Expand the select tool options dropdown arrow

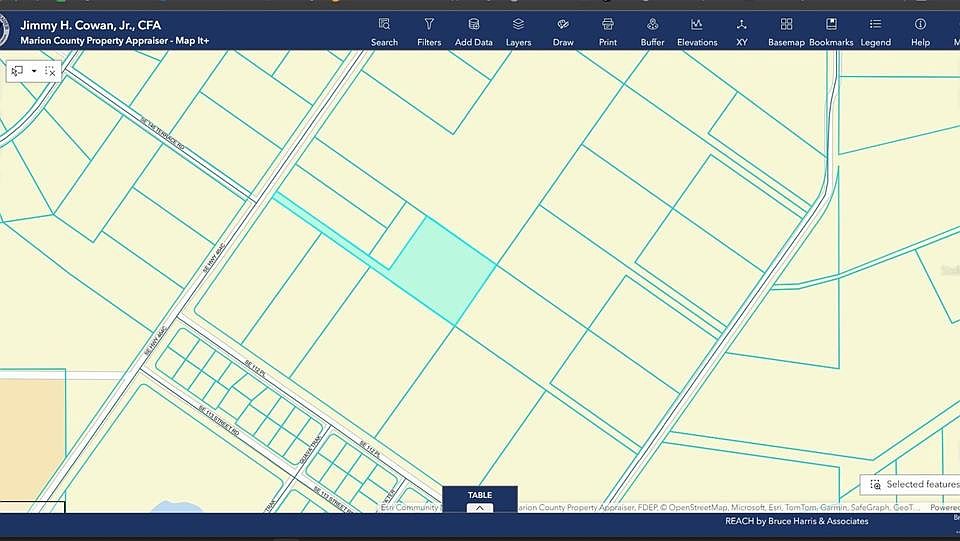tap(34, 71)
